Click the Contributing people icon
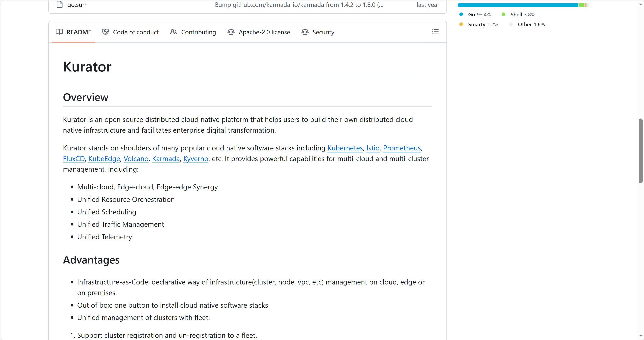The width and height of the screenshot is (644, 340). pyautogui.click(x=173, y=32)
